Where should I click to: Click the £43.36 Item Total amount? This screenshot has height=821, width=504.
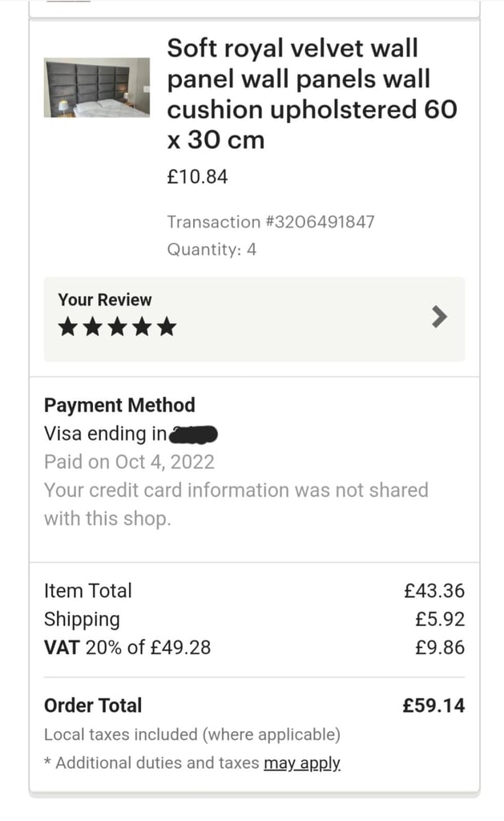(x=434, y=591)
